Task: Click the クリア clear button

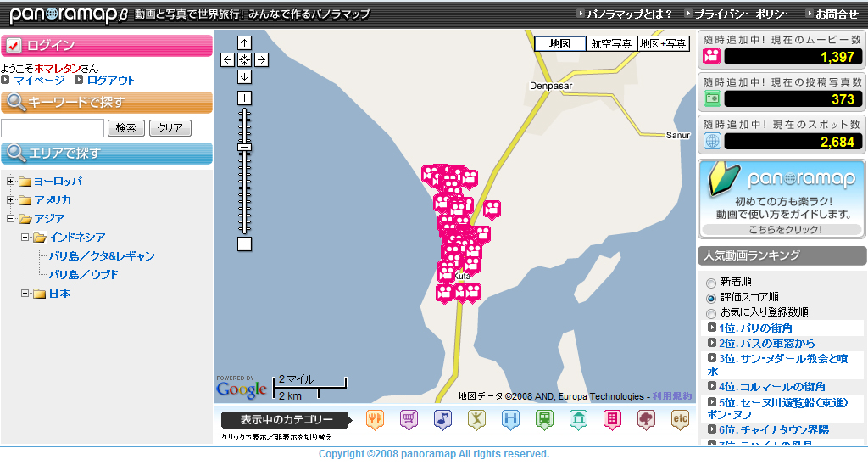Action: 170,128
